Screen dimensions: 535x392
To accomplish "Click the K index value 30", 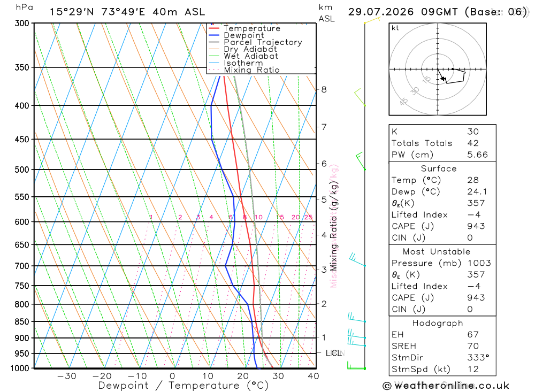I will (473, 132).
